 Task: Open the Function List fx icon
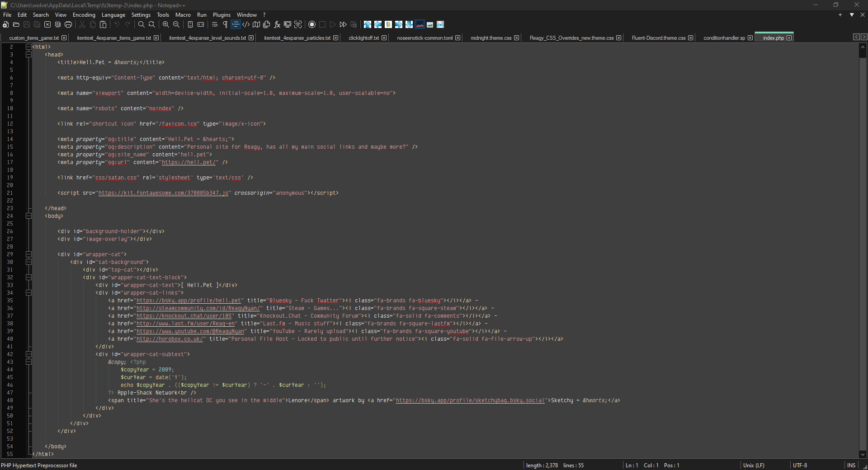tap(277, 24)
